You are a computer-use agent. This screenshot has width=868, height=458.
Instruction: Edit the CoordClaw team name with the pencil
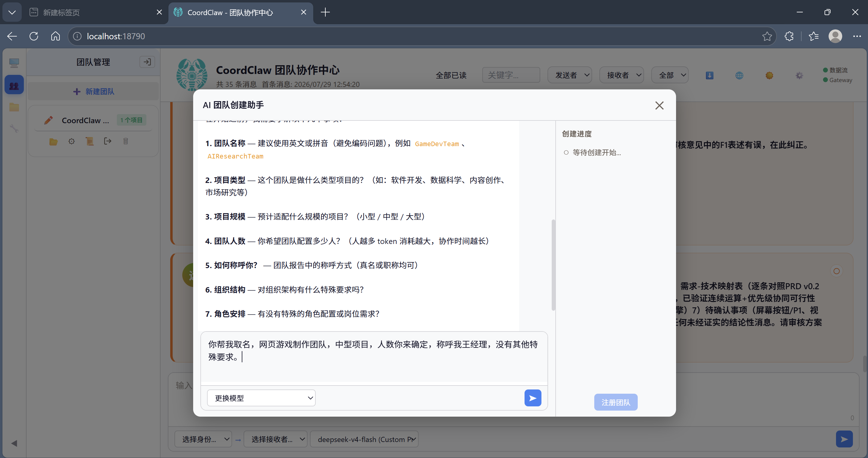coord(49,120)
